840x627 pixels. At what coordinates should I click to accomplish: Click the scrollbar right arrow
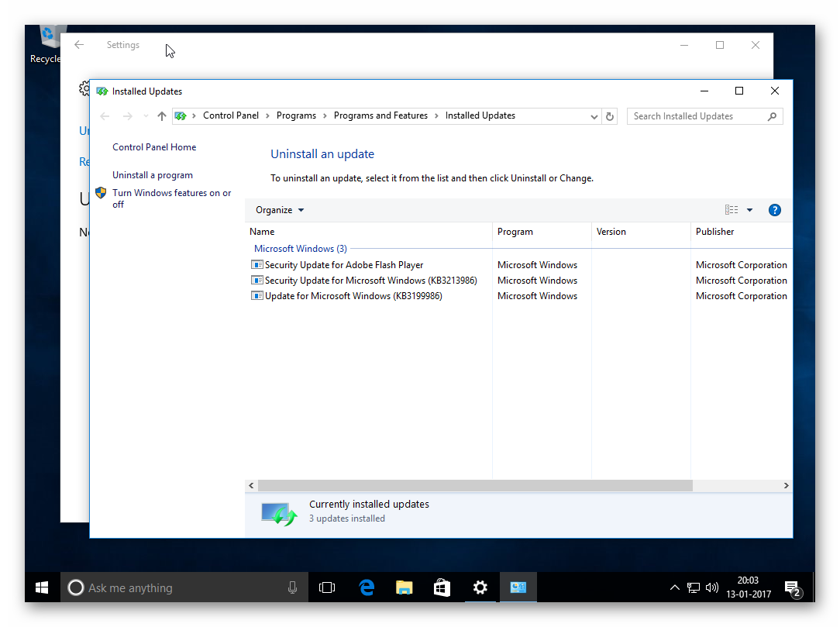point(786,485)
